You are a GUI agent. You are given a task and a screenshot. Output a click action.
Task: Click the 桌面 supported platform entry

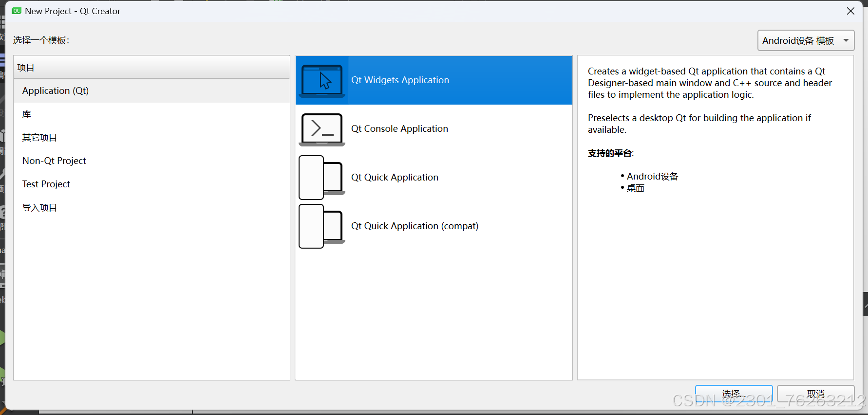635,188
